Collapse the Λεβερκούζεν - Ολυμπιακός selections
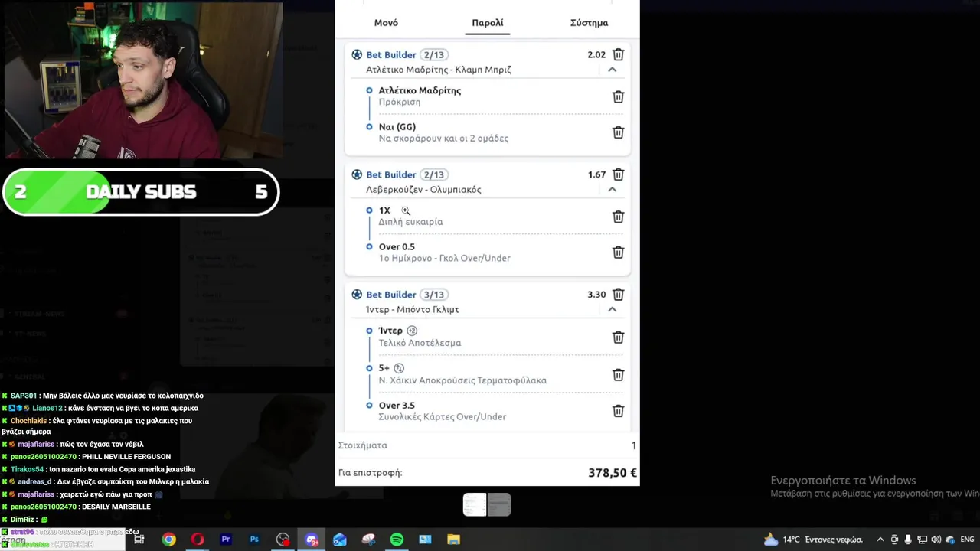 [x=612, y=190]
